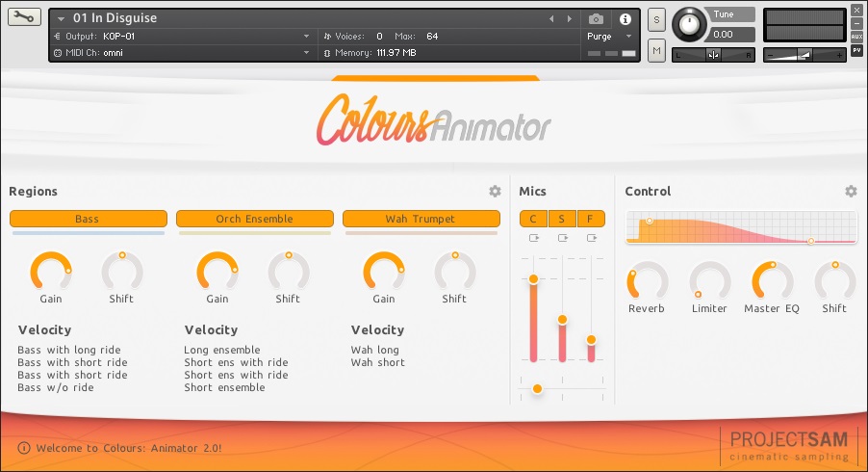Click 'Bass w/o ride' velocity text
Screen dimensions: 868x472
pyautogui.click(x=56, y=388)
